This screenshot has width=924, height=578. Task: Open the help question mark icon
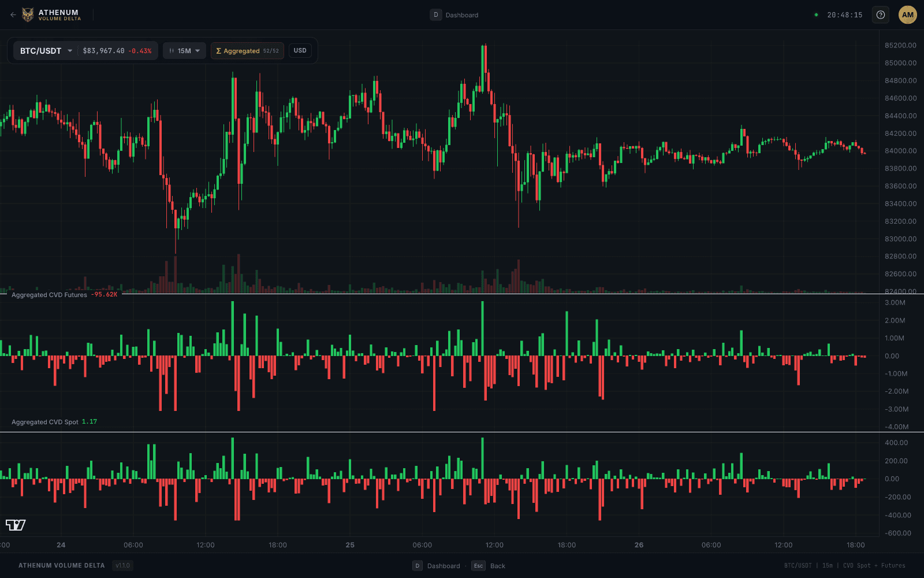point(881,15)
